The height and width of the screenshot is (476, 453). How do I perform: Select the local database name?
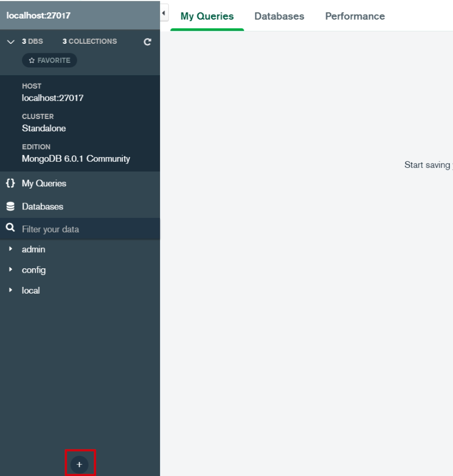click(31, 291)
